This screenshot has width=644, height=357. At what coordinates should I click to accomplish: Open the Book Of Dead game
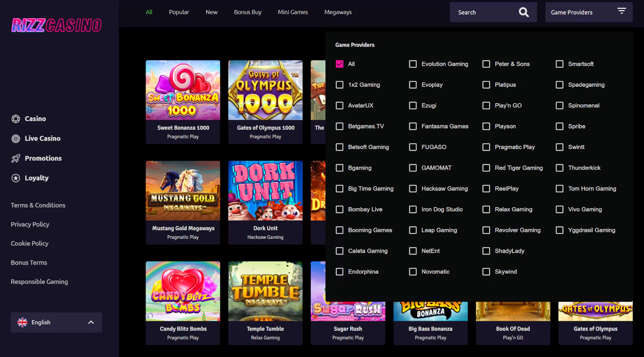[513, 311]
